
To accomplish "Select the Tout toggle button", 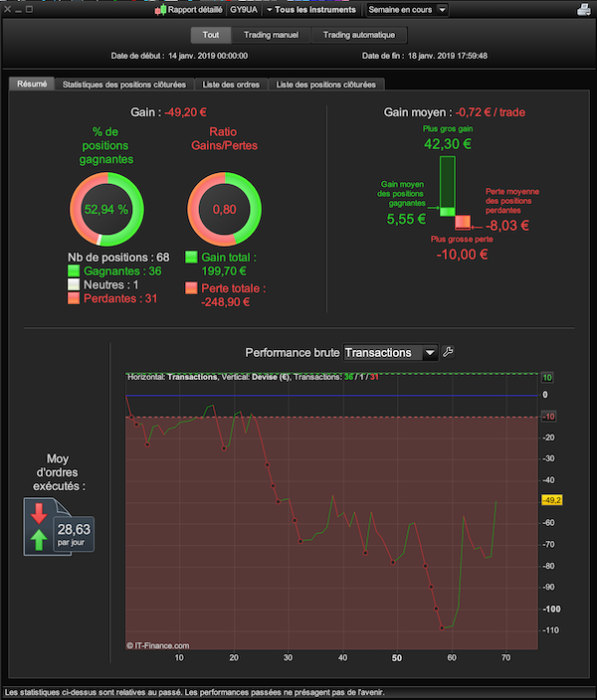I will click(211, 35).
